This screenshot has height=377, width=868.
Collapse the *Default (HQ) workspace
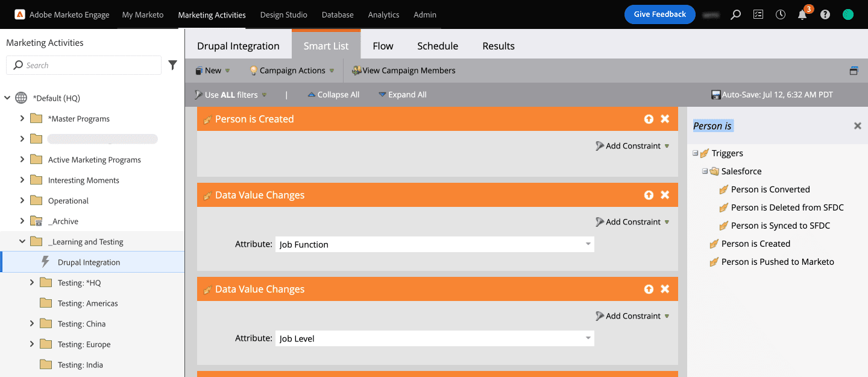7,98
